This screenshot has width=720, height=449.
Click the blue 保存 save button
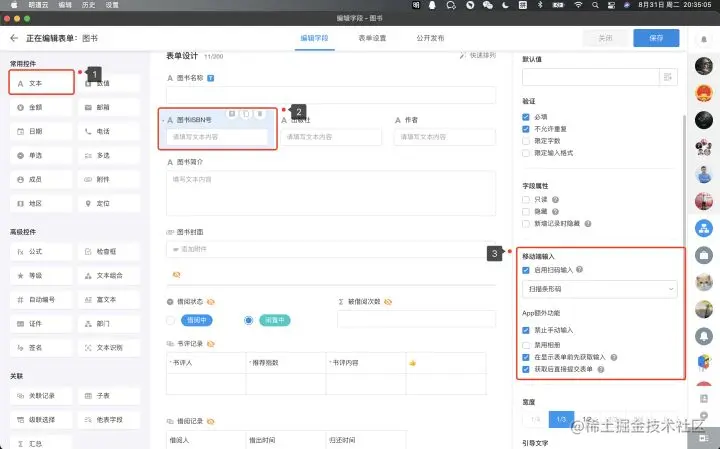tap(656, 38)
